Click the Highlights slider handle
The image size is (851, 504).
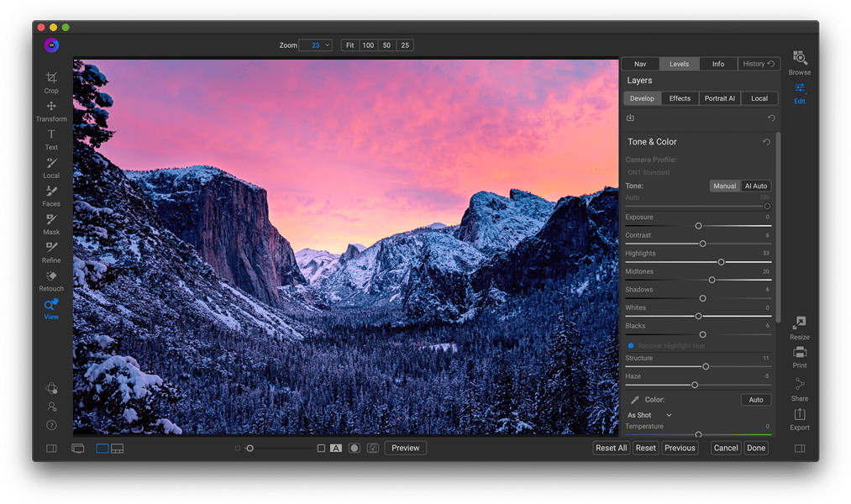[x=721, y=262]
